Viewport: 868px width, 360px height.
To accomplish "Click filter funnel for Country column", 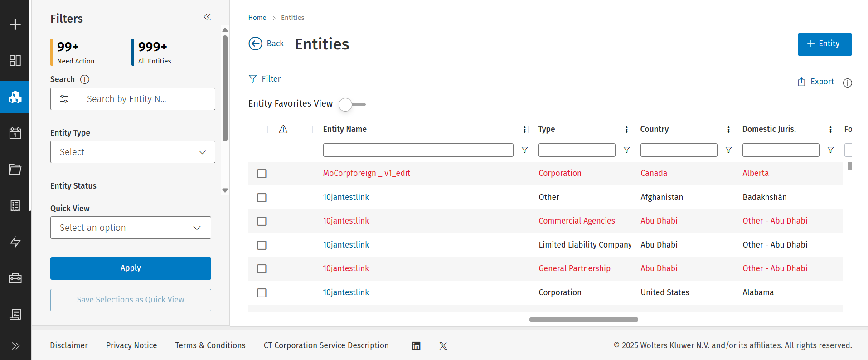I will click(x=728, y=150).
